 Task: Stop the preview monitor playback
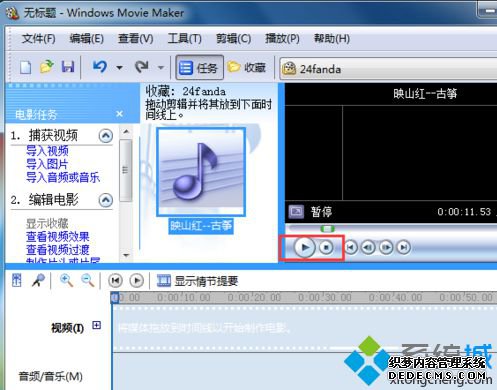326,247
